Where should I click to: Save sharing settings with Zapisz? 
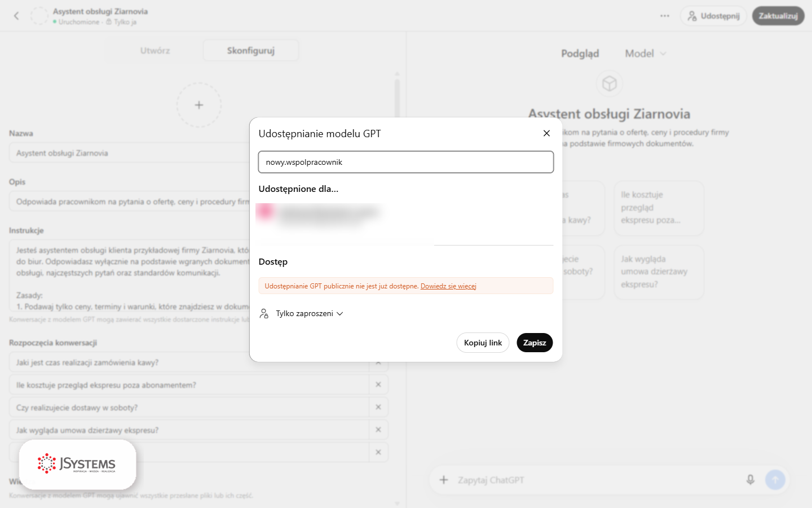535,343
